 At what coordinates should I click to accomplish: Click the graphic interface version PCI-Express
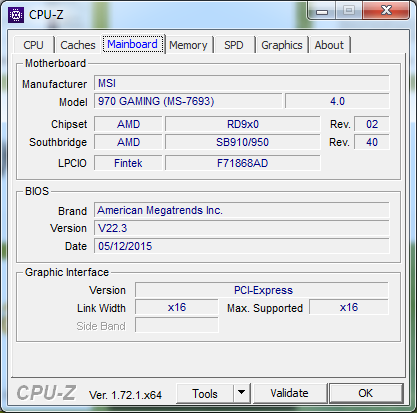pos(262,290)
